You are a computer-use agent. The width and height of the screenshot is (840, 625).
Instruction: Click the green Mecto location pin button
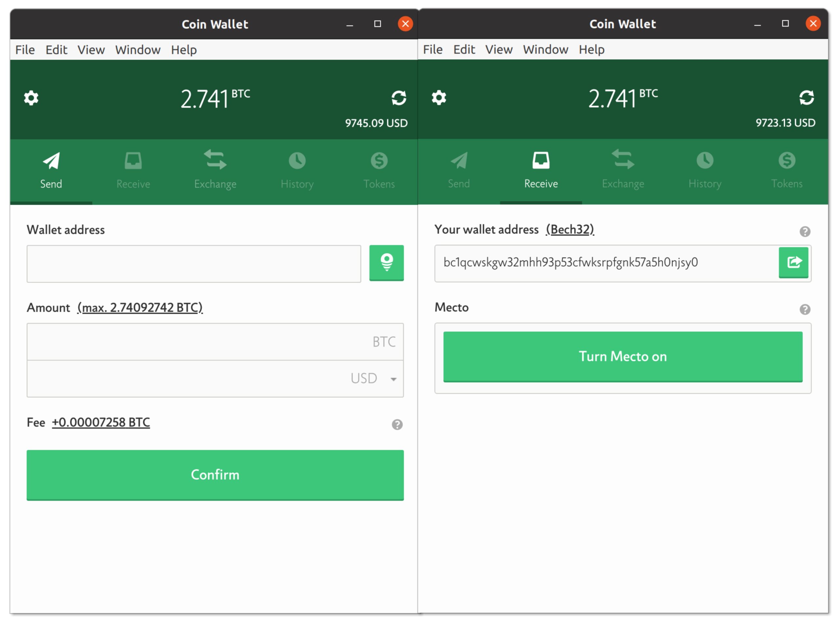click(387, 263)
